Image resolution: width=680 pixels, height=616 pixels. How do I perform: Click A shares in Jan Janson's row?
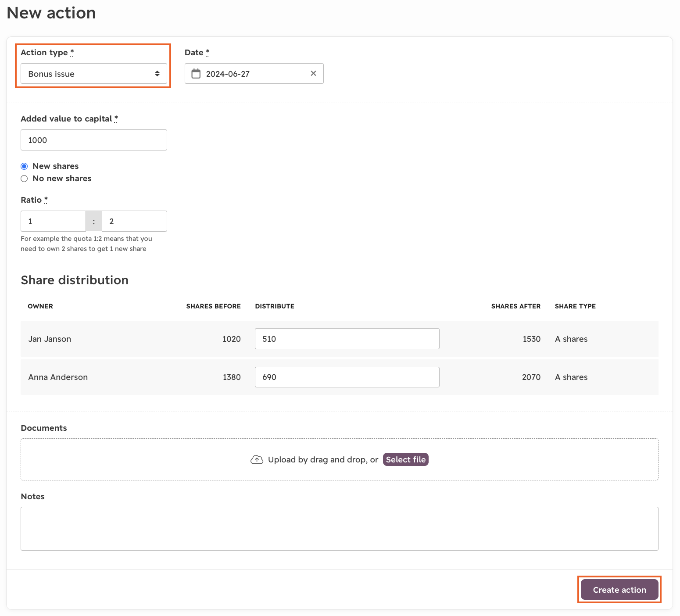click(x=571, y=339)
